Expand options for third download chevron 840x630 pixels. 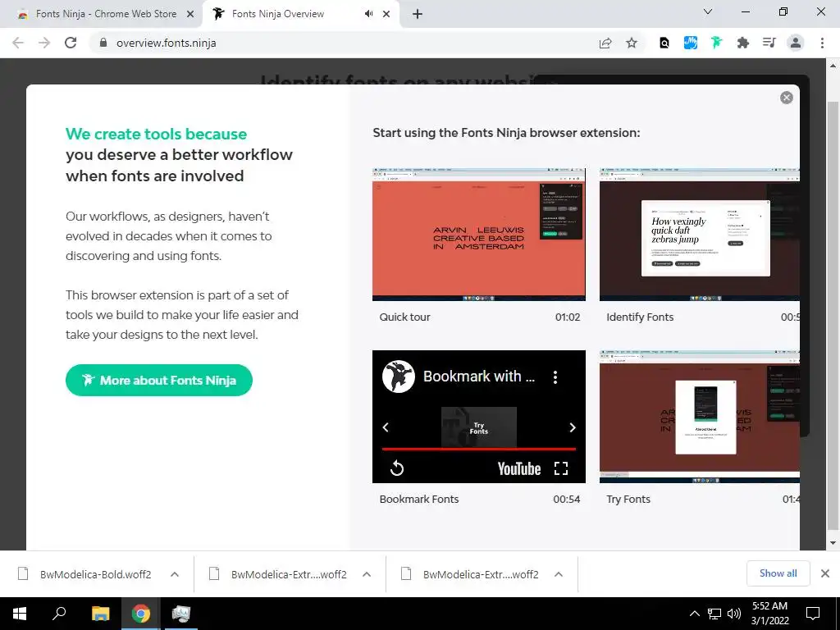click(558, 574)
